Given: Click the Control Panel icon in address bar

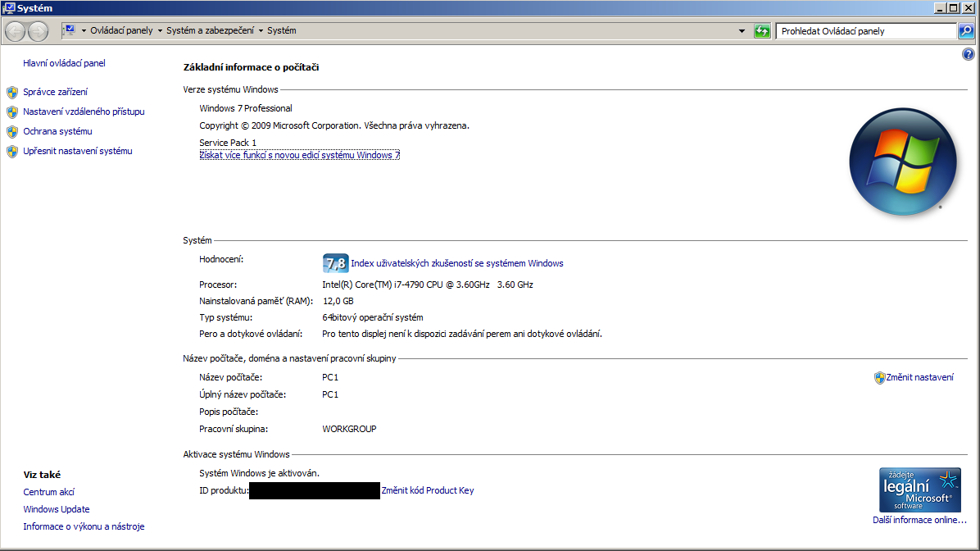Looking at the screenshot, I should [x=70, y=30].
